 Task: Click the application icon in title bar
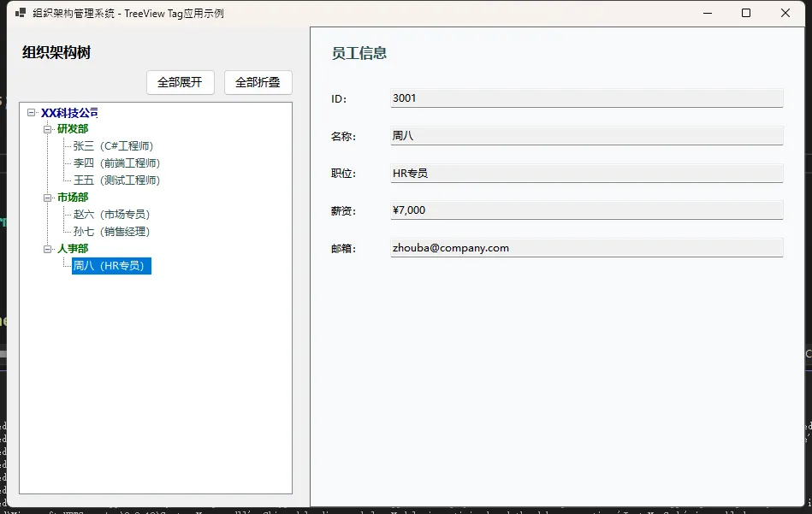(21, 13)
